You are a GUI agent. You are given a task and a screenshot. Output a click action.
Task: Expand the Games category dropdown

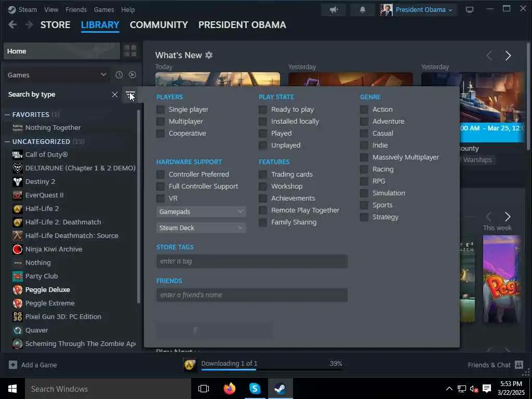pos(56,75)
